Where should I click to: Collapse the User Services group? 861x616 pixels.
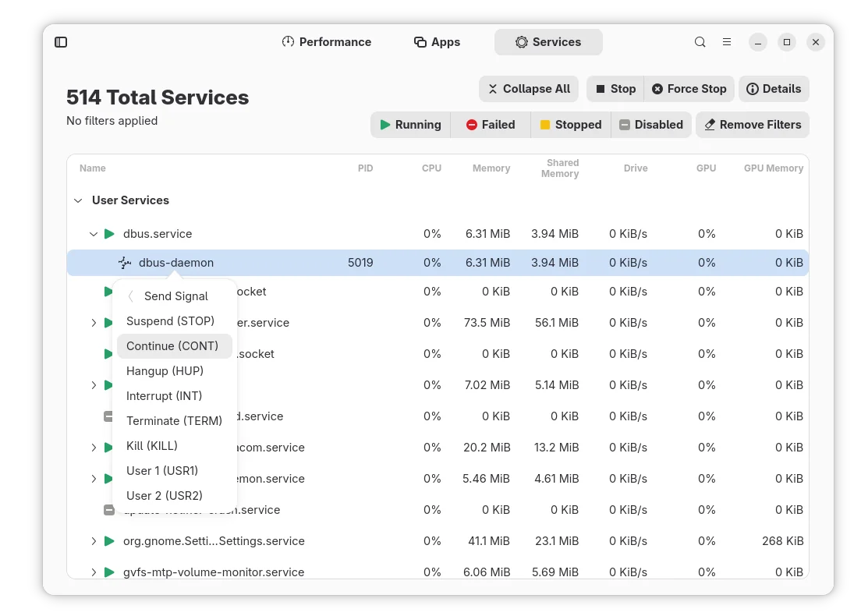pyautogui.click(x=78, y=200)
